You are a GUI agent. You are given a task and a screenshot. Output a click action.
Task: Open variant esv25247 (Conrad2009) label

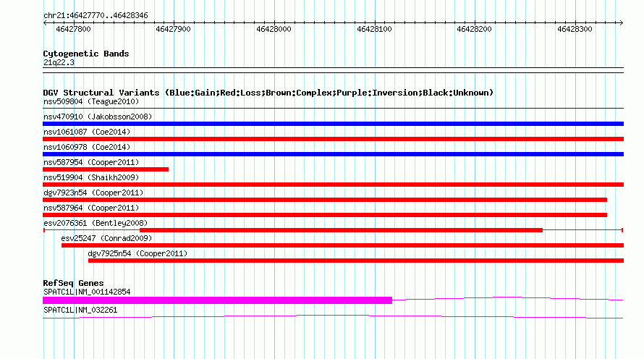(106, 238)
